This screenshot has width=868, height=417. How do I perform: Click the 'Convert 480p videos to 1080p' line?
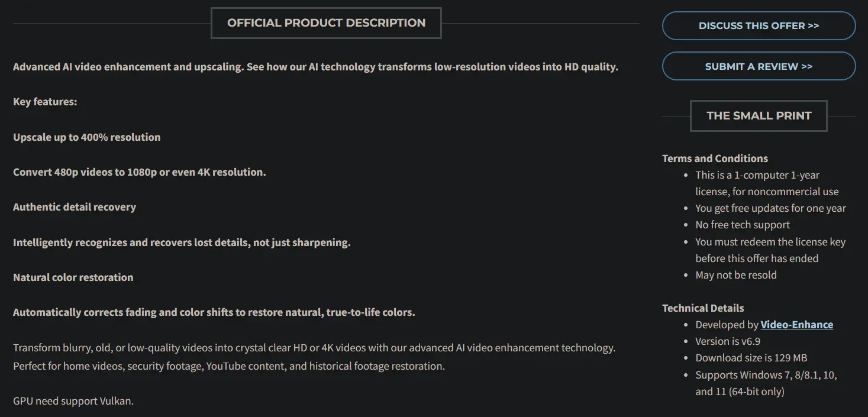140,172
